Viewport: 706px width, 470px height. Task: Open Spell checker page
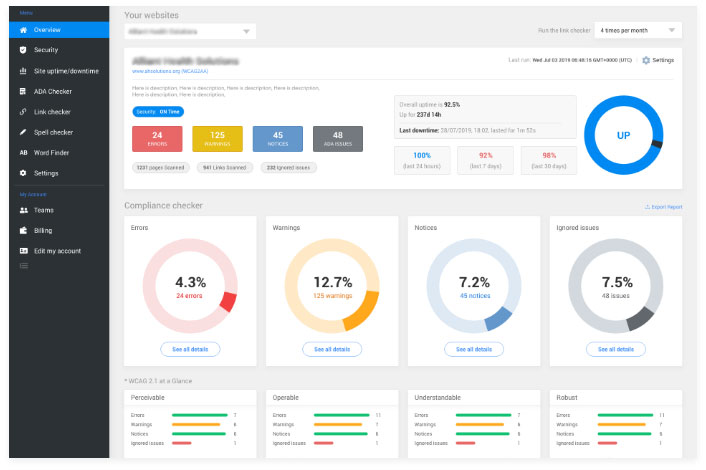coord(59,132)
